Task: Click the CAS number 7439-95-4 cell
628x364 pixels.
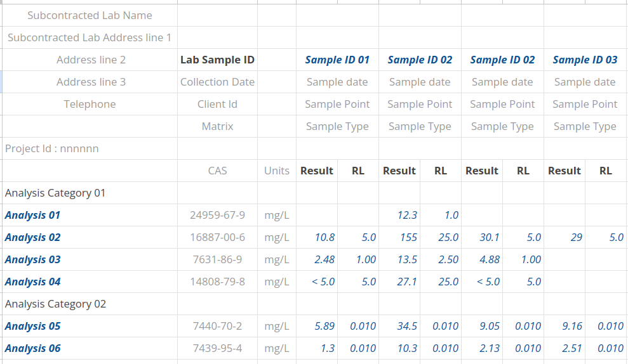Action: [x=217, y=348]
